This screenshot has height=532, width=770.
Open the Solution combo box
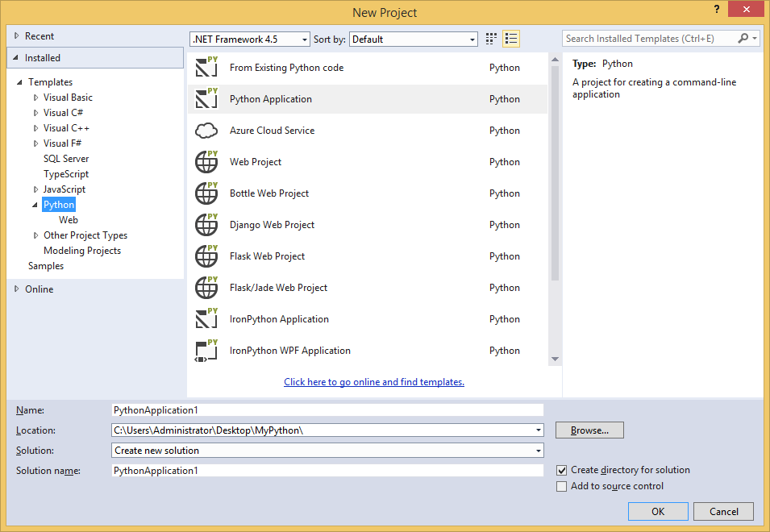coord(327,451)
